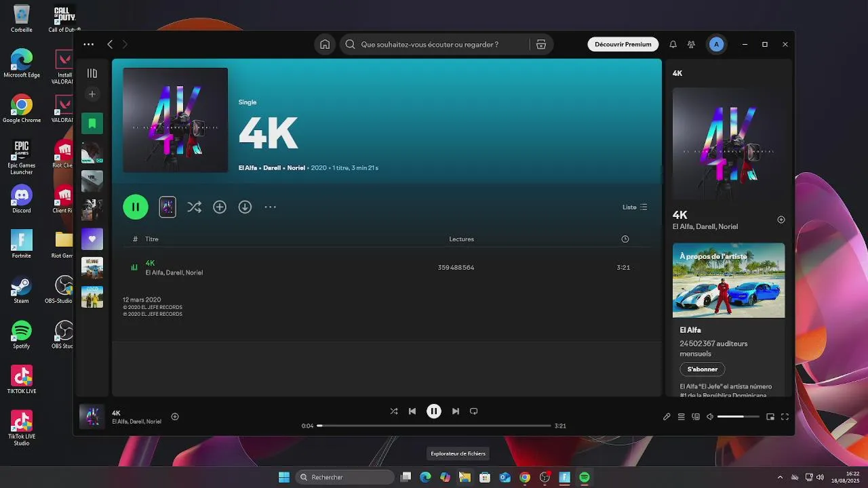Open 'El Alfa, Darell, Noriel' in track row
Screen dimensions: 868x488
[174, 272]
